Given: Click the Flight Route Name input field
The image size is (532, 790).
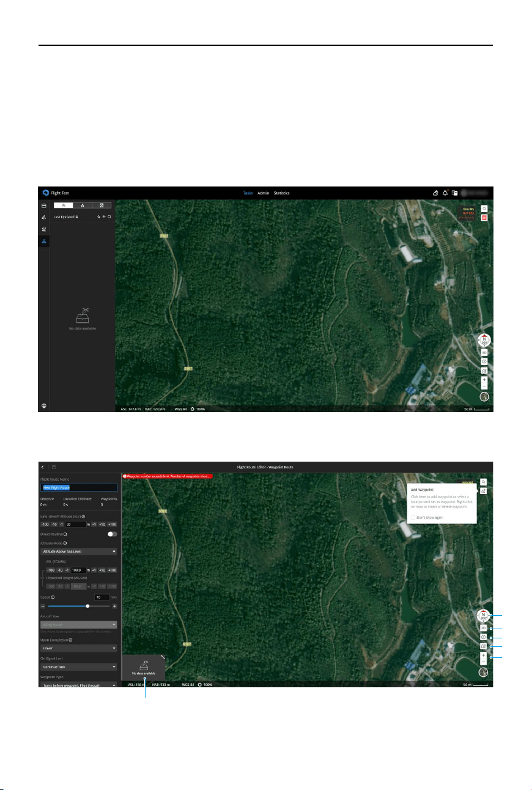Looking at the screenshot, I should 78,488.
